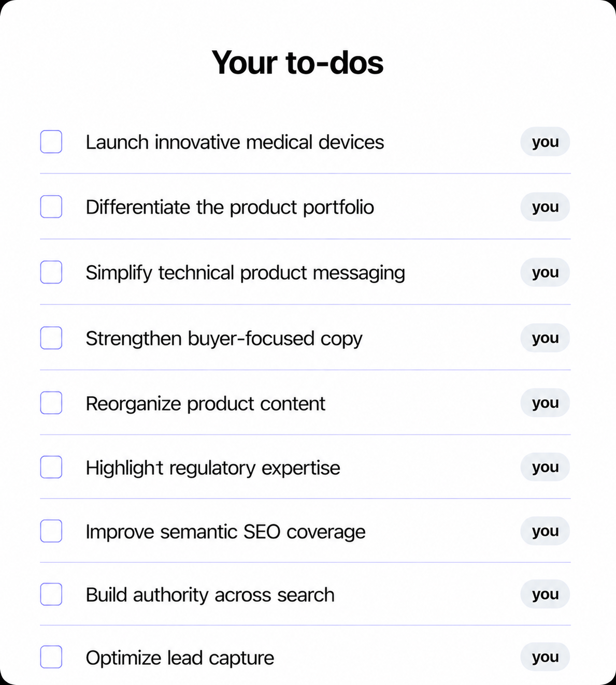Mark Optimize lead capture checkbox
Viewport: 616px width, 685px height.
(x=51, y=657)
